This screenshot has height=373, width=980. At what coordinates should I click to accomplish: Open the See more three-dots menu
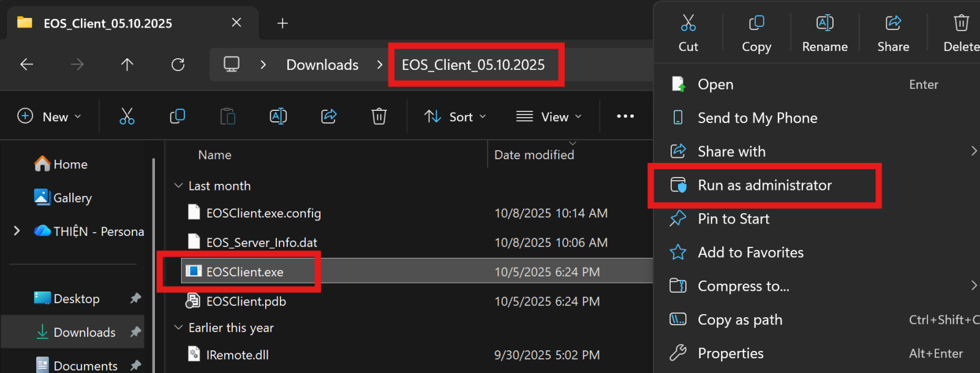coord(625,116)
